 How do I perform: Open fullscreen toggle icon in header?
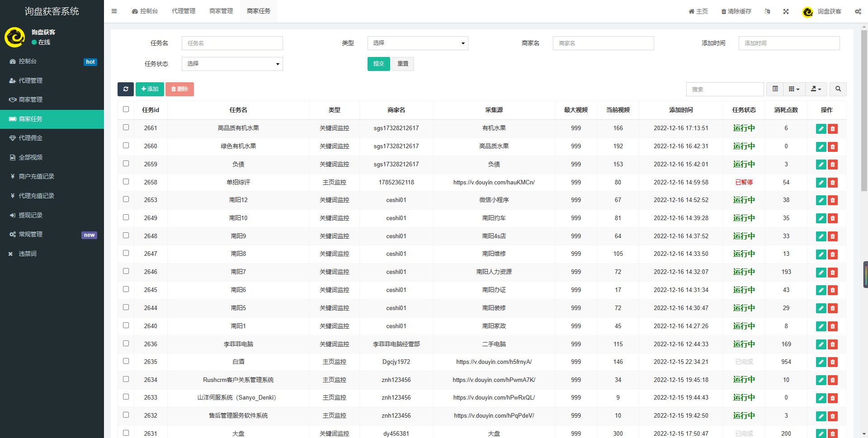click(786, 11)
